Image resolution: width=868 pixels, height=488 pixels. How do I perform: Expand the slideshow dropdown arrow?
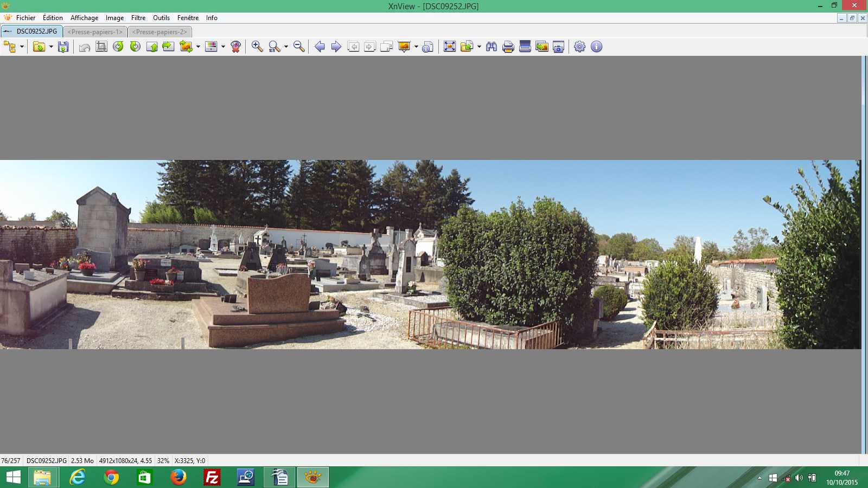coord(416,47)
